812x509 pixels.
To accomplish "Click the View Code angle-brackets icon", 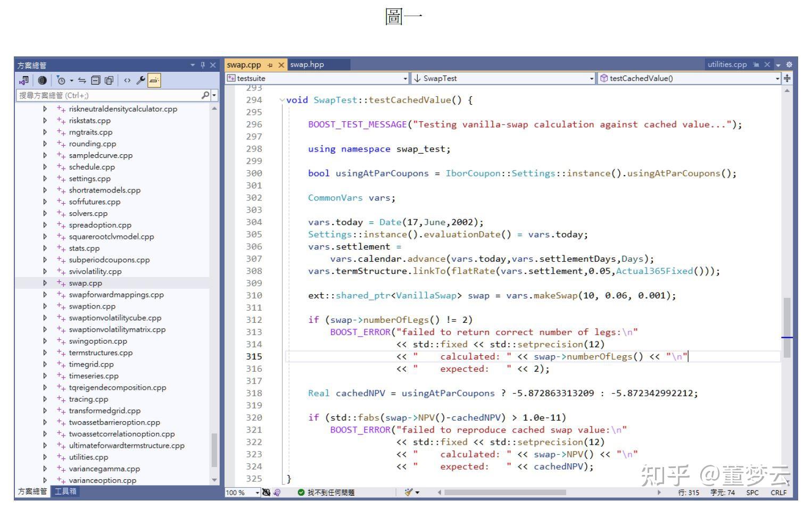I will pyautogui.click(x=127, y=80).
